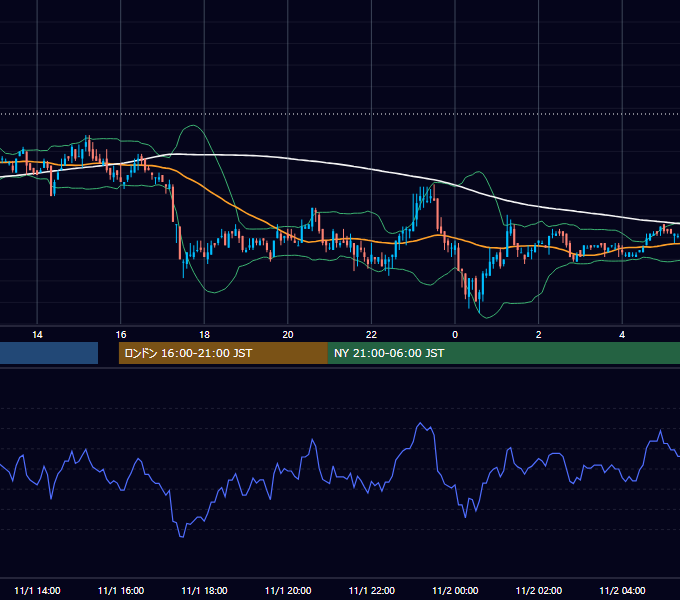Click the 11/2 00:00 date label
The width and height of the screenshot is (680, 600).
[455, 590]
